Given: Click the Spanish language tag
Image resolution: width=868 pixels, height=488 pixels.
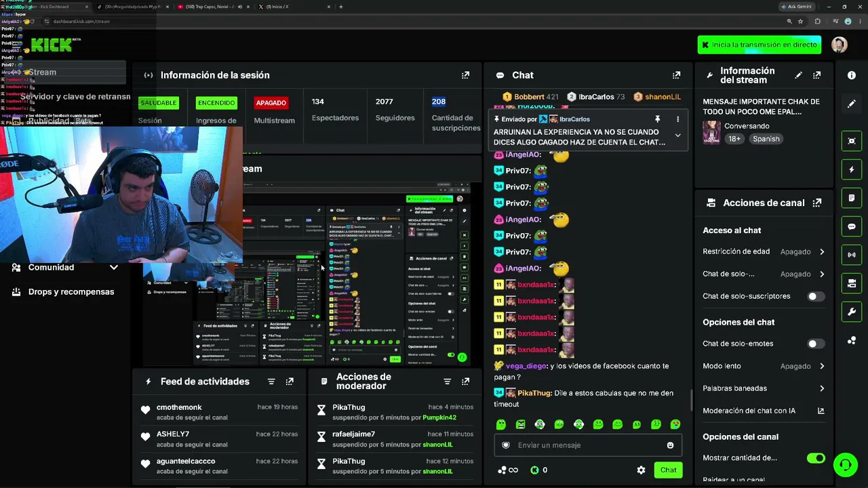Looking at the screenshot, I should pyautogui.click(x=766, y=138).
